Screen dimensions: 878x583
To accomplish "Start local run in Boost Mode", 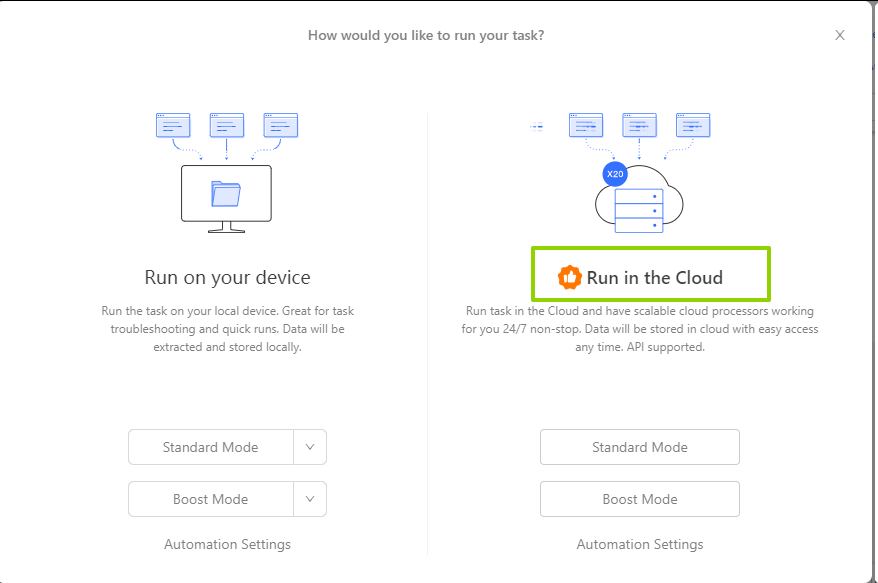I will coord(211,499).
